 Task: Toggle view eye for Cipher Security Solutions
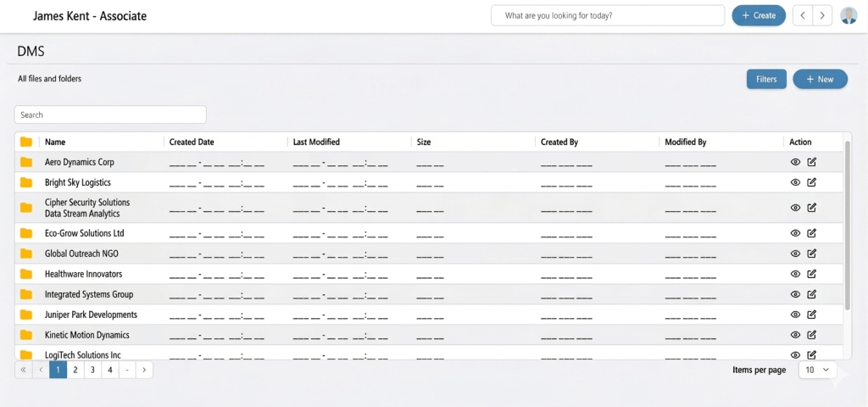tap(795, 208)
